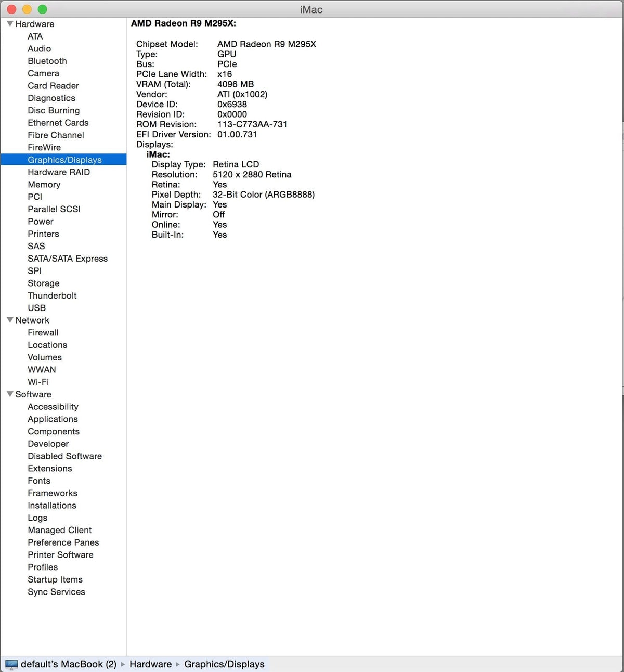The image size is (624, 672).
Task: Click the 'iMac:' display heading
Action: (x=158, y=154)
